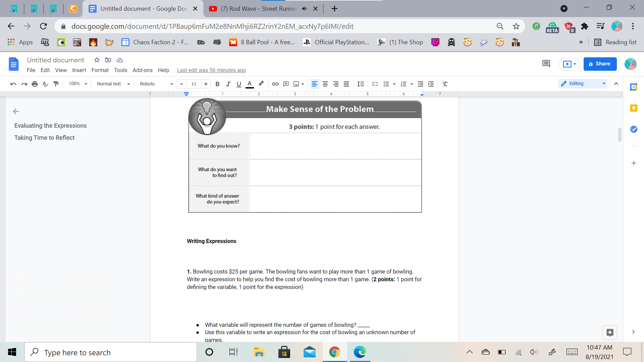Click the Clear formatting icon
The image size is (644, 362).
click(445, 84)
